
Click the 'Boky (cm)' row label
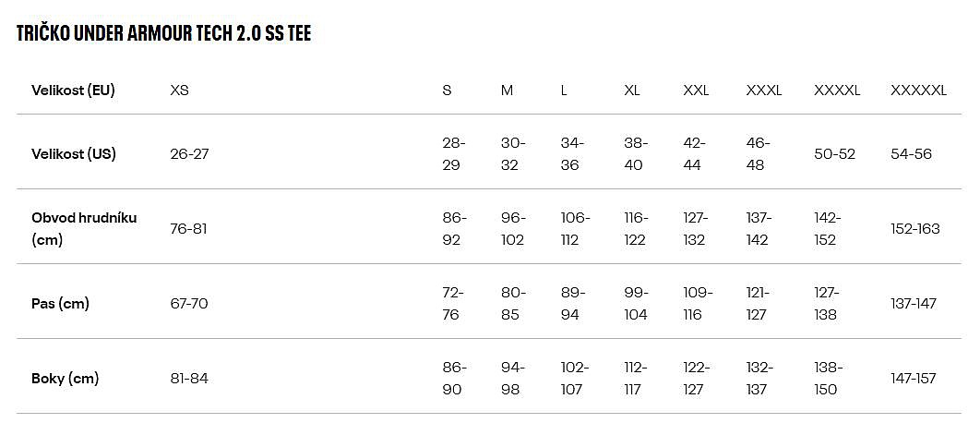(x=66, y=378)
